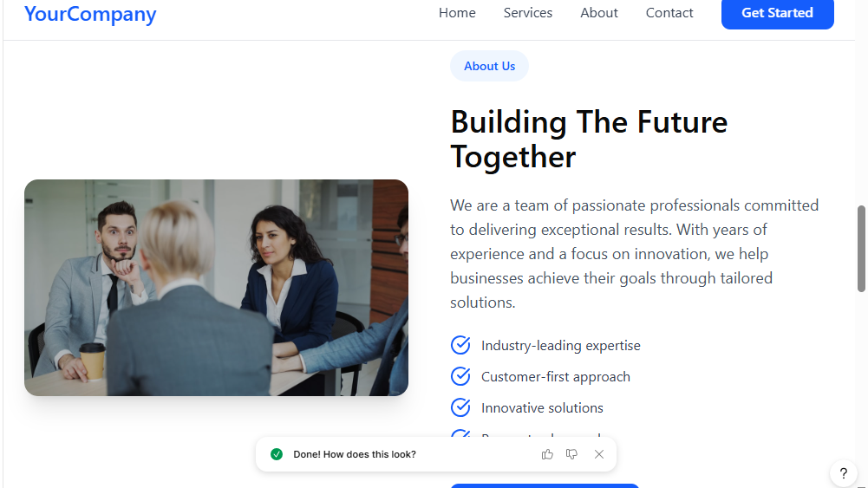Click the page vertical scrollbar thumb
Viewport: 868px width, 488px height.
(x=861, y=249)
